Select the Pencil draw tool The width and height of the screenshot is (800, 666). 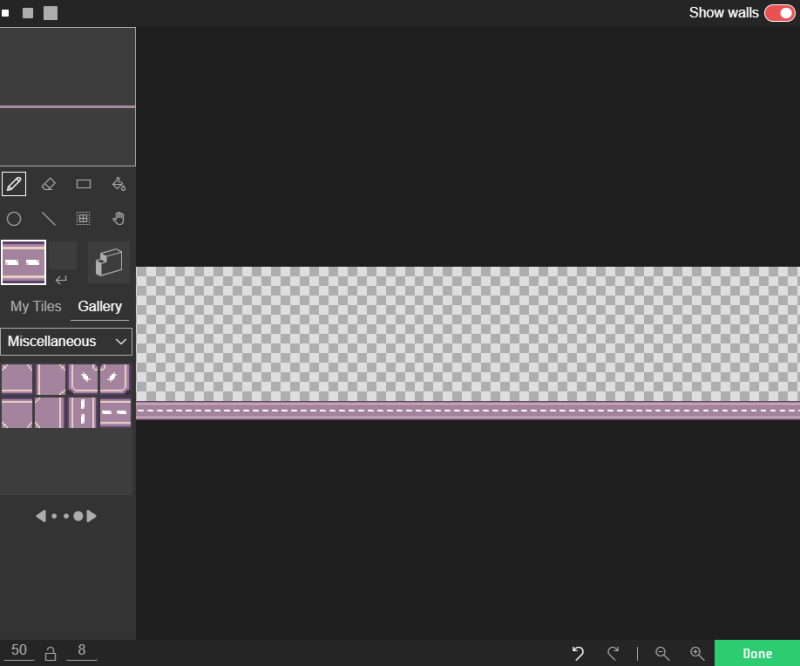(x=14, y=184)
